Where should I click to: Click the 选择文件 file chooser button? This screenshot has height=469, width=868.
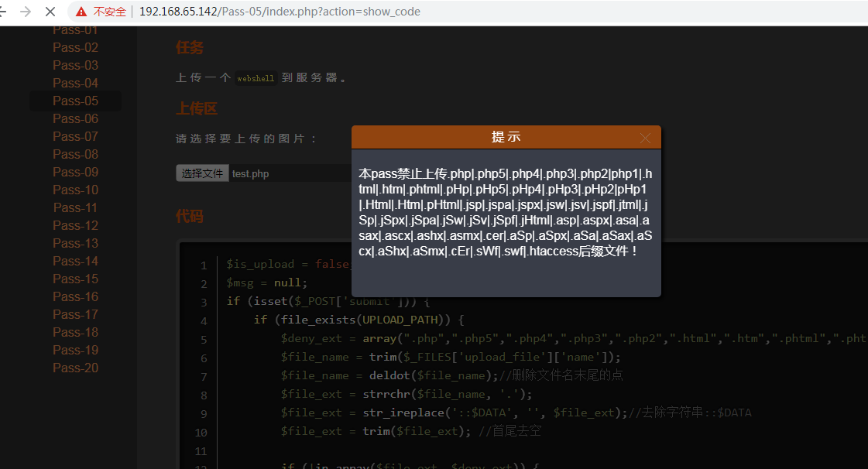(x=202, y=173)
